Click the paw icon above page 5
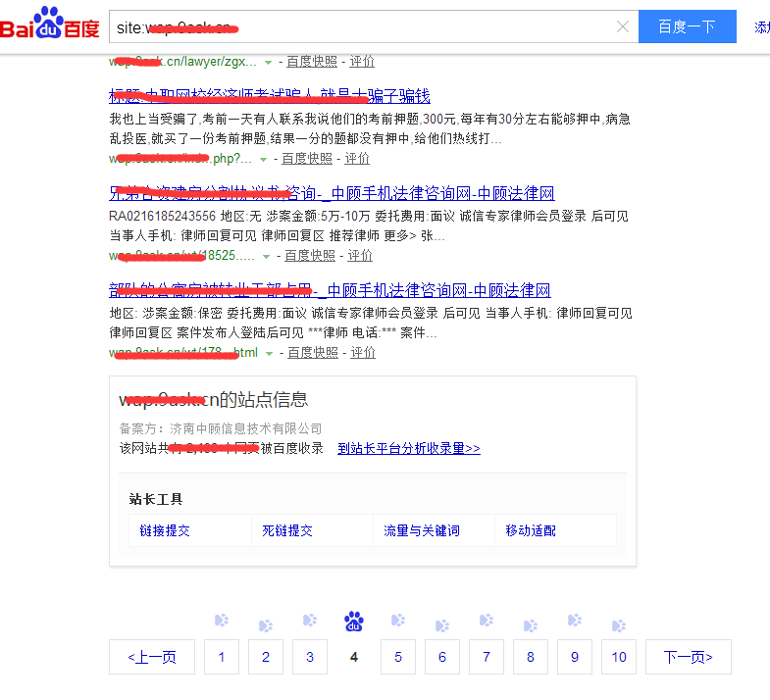This screenshot has height=700, width=770. coord(398,620)
